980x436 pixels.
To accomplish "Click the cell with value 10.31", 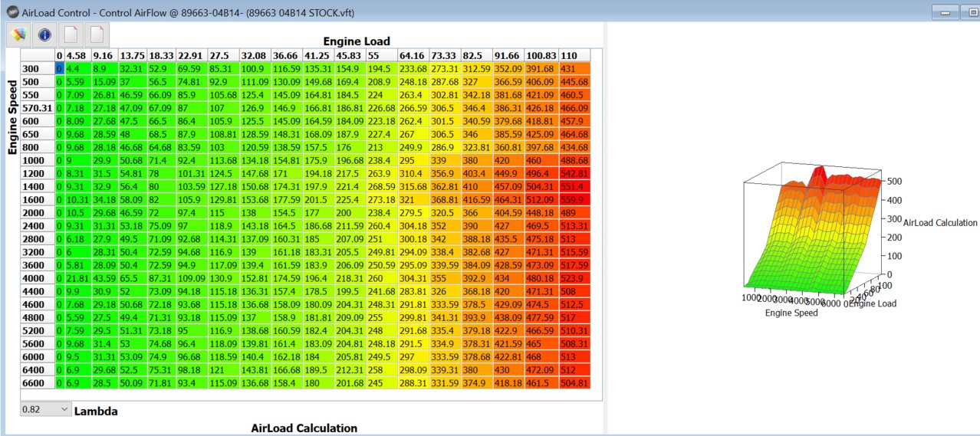I will click(77, 199).
